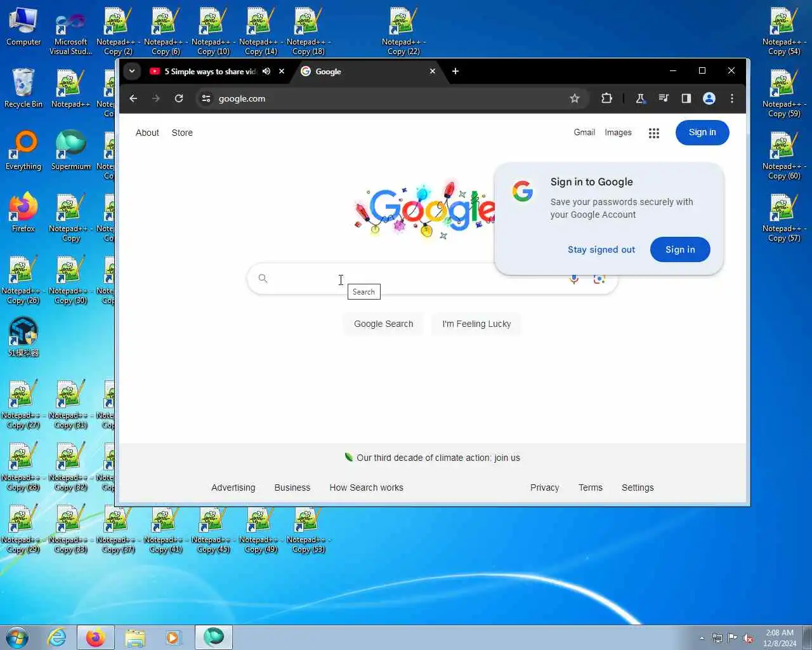Open Gmail link
Image resolution: width=812 pixels, height=650 pixels.
pyautogui.click(x=584, y=132)
